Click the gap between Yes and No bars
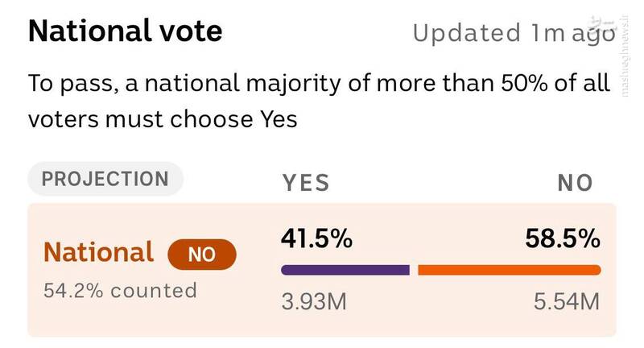Screen dimensions: 644x348 414,270
